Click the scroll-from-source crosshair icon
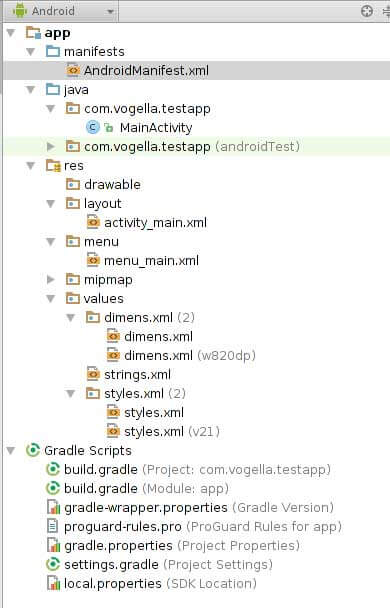390x608 pixels. (x=366, y=11)
